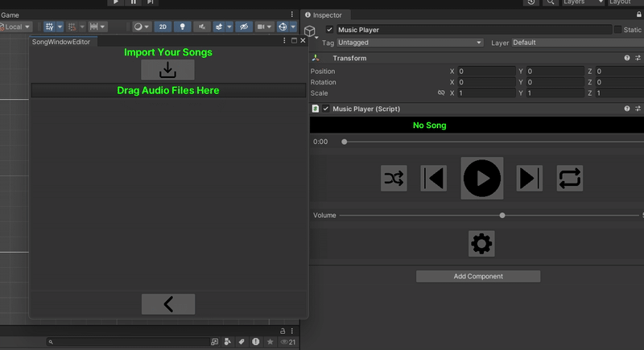Skip to the next track

[x=529, y=178]
